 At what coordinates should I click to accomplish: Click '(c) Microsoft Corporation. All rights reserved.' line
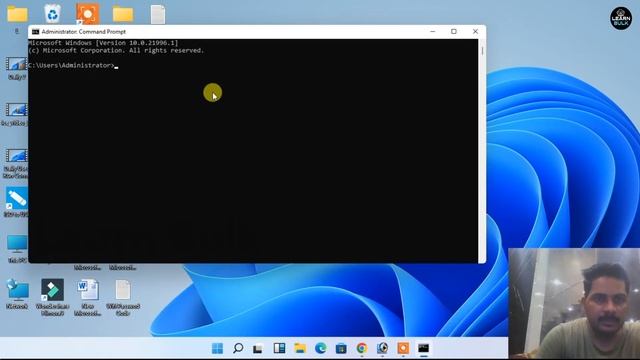click(116, 51)
